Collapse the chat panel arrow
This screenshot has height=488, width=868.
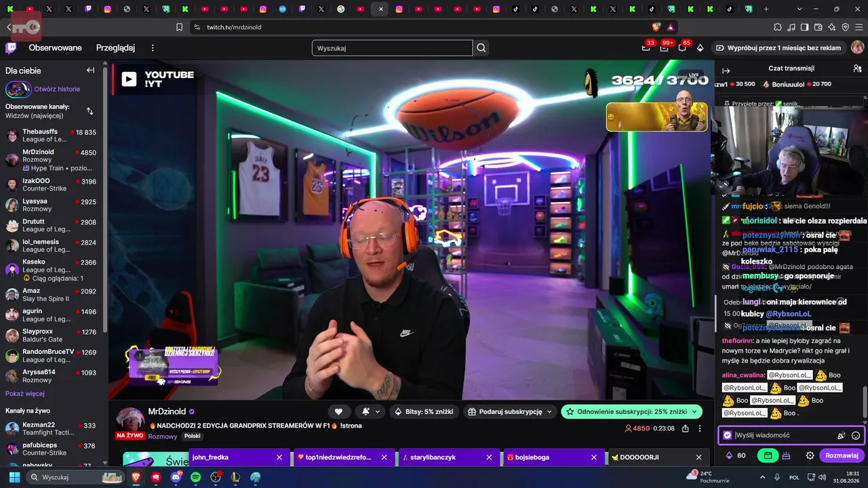726,70
